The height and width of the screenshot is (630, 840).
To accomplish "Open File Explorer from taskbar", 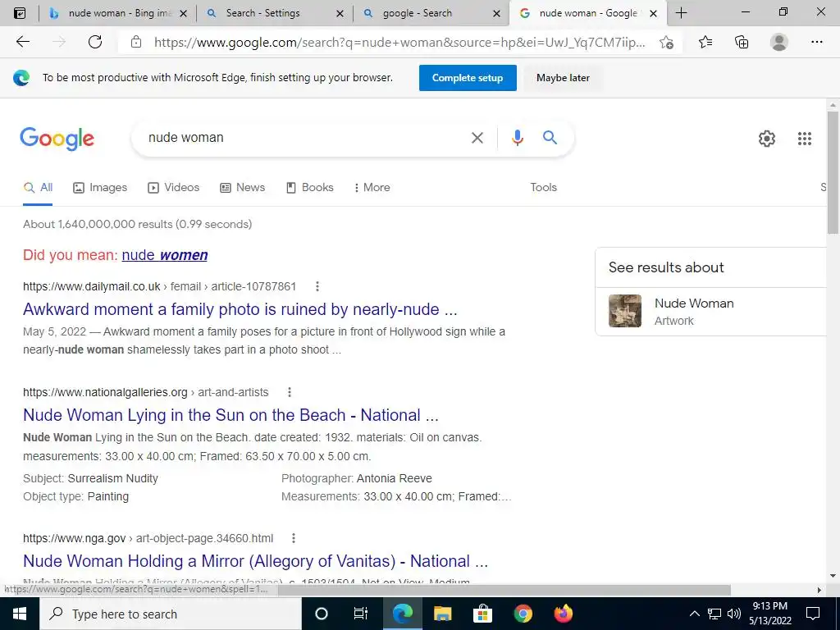I will [442, 614].
